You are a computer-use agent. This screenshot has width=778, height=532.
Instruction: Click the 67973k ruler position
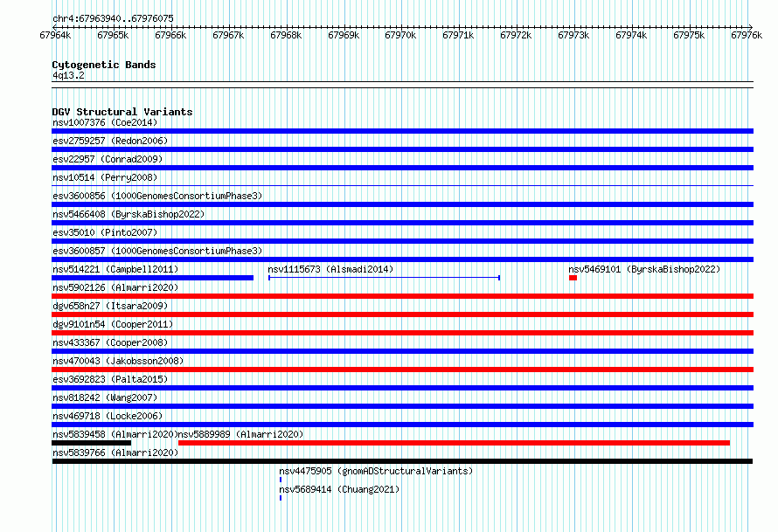pyautogui.click(x=573, y=35)
